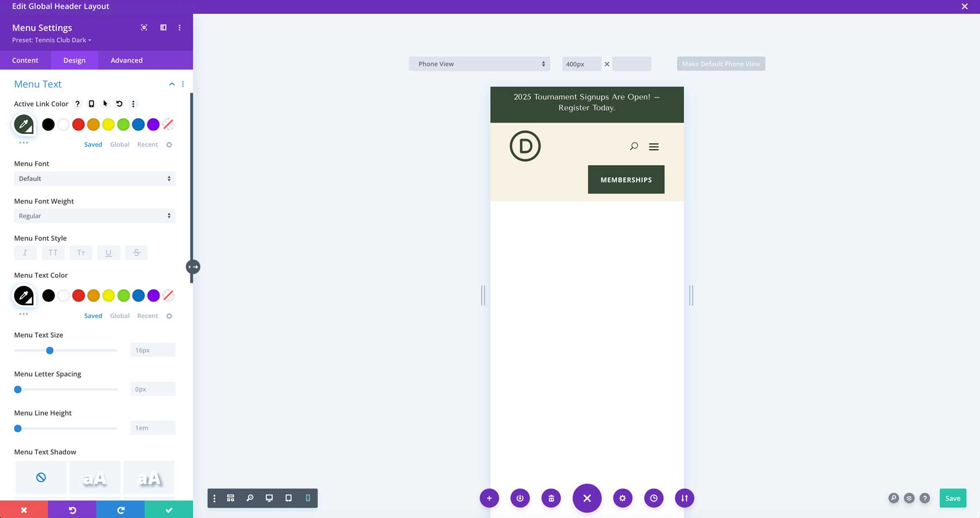
Task: Enable responsive settings for Active Link Color
Action: (91, 103)
